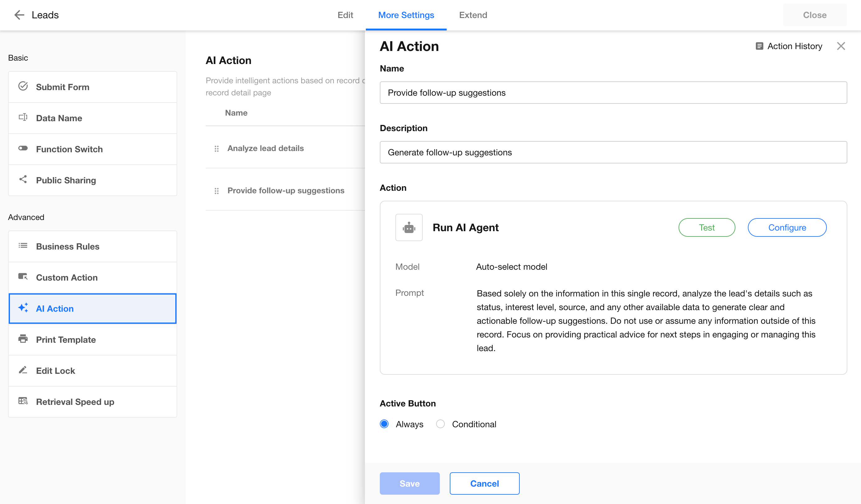The height and width of the screenshot is (504, 861).
Task: Click the Run AI Agent robot icon
Action: (409, 227)
